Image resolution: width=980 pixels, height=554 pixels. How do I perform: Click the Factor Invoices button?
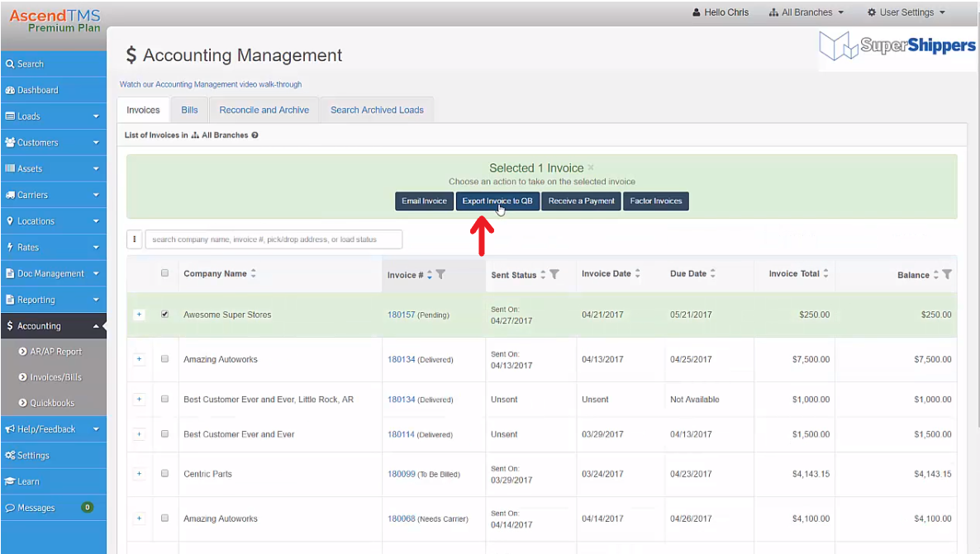point(655,201)
